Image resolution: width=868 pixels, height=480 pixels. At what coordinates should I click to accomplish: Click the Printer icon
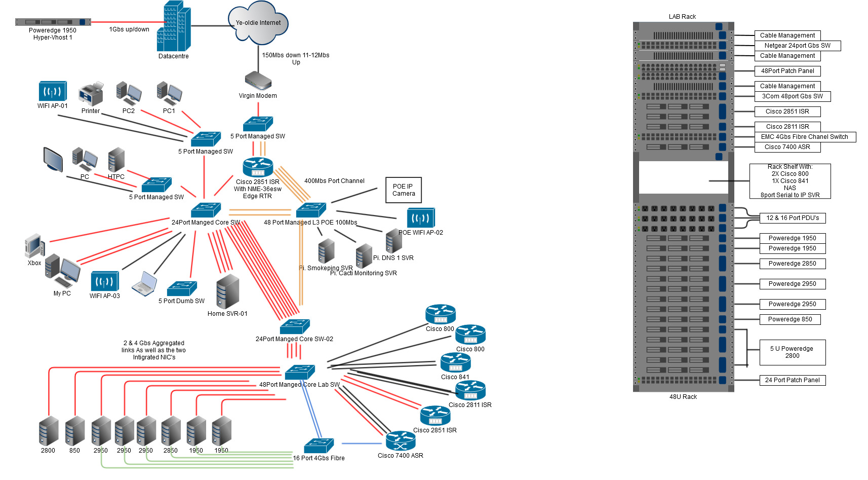(91, 93)
